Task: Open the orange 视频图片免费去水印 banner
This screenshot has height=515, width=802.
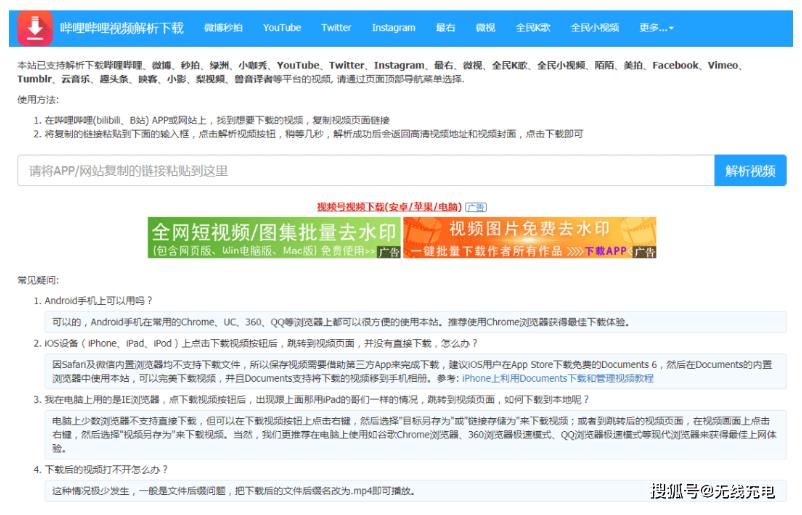Action: point(529,237)
